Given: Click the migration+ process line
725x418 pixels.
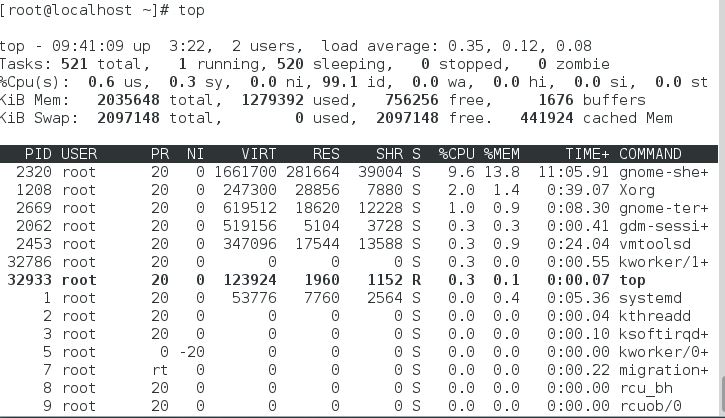Looking at the screenshot, I should (x=359, y=370).
